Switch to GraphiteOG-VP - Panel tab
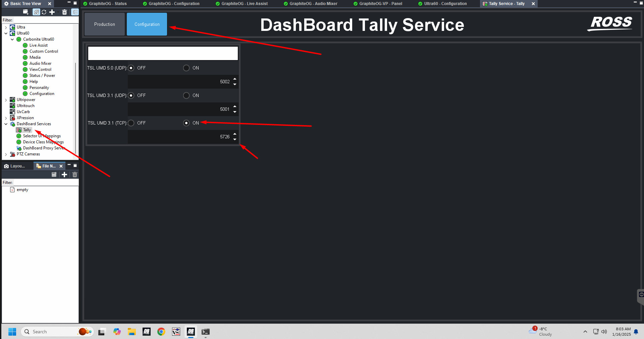This screenshot has width=644, height=339. pos(378,4)
